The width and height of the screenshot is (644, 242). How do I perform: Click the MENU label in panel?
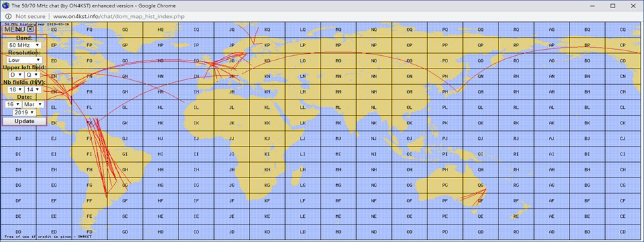15,29
